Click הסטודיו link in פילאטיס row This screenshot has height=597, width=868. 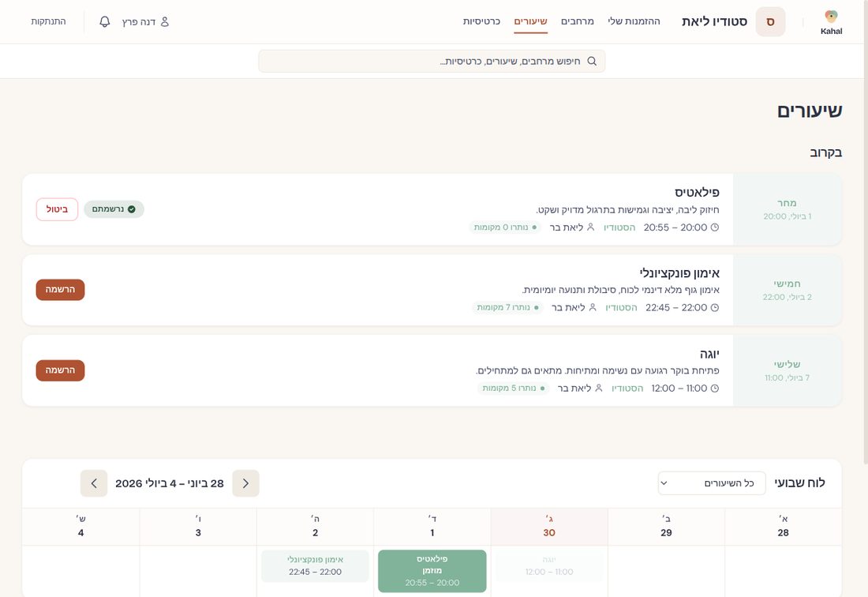pos(619,227)
